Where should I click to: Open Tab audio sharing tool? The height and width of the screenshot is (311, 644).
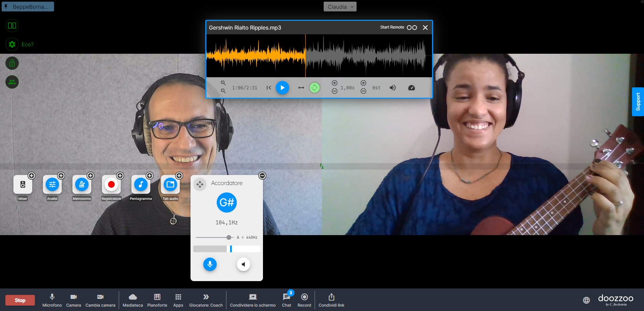pos(170,184)
